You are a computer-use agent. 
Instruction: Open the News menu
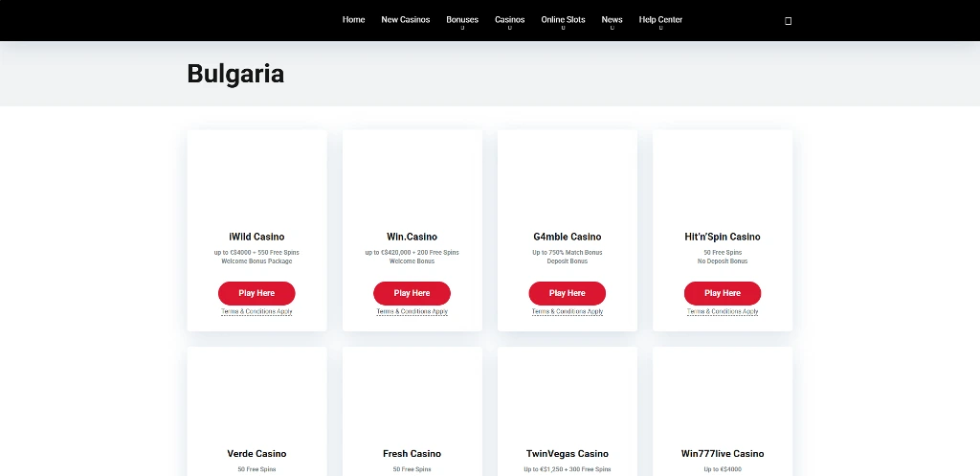point(612,19)
